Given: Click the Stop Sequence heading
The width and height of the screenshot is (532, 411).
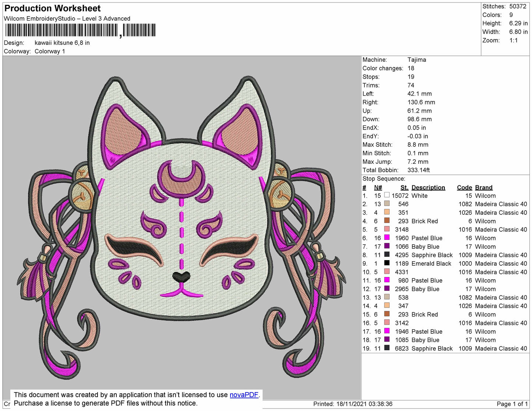Looking at the screenshot, I should tap(384, 178).
